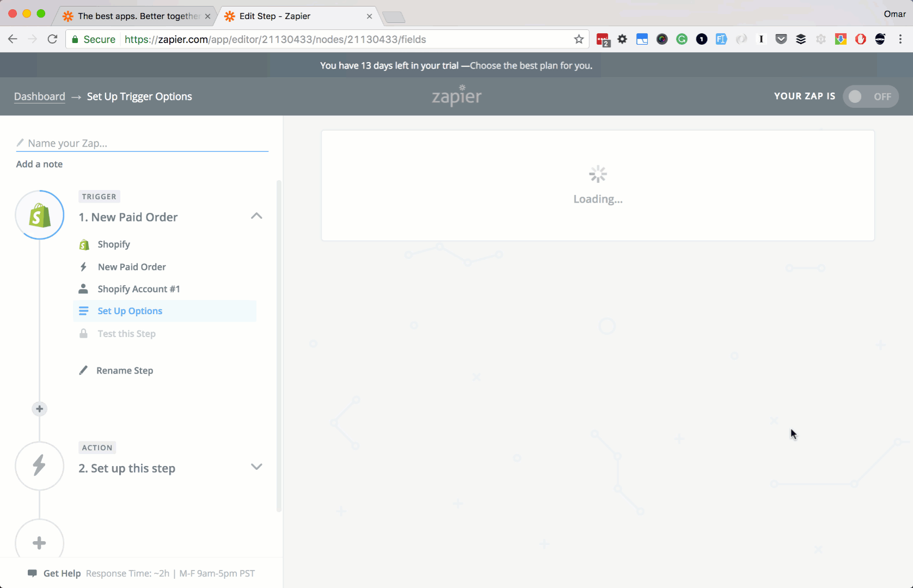Bookmark this page with the star icon

tap(579, 39)
